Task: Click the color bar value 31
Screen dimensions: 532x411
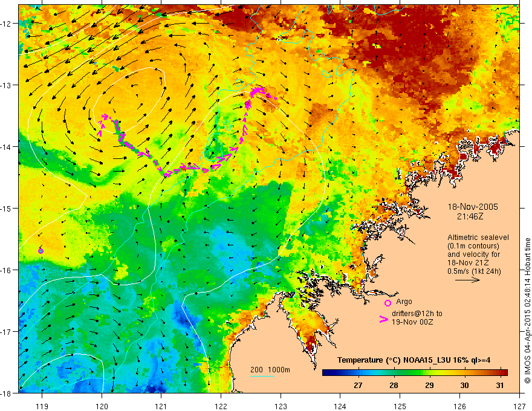Action: click(x=499, y=385)
